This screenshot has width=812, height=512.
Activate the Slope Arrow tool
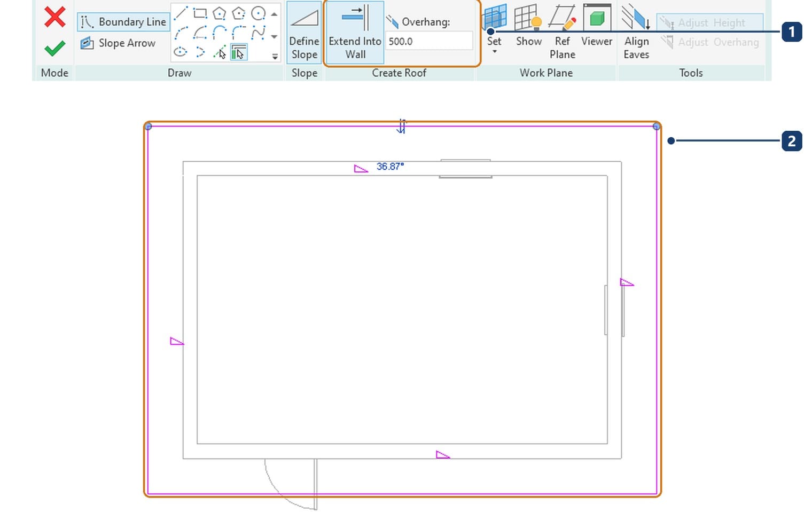118,43
